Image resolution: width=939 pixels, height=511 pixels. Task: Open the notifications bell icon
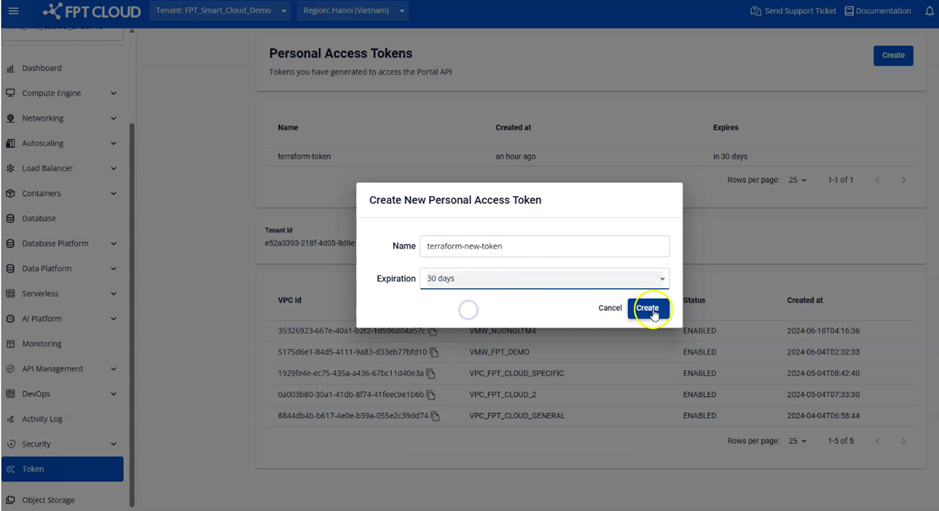click(x=929, y=11)
